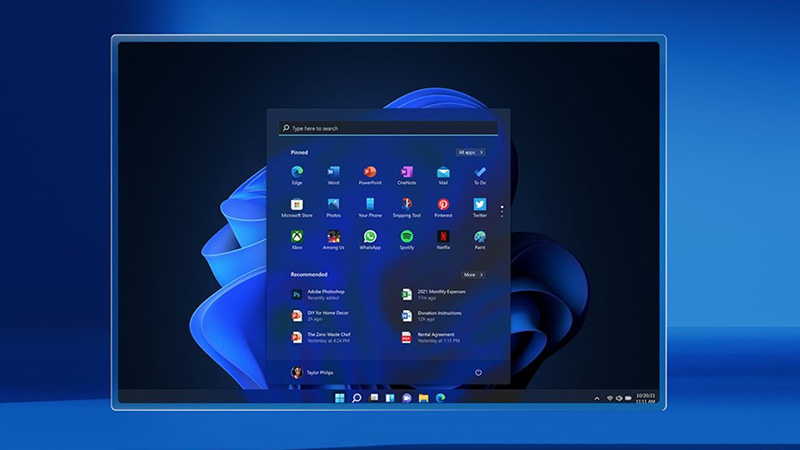Image resolution: width=800 pixels, height=450 pixels.
Task: Launch the Among Us game
Action: [x=333, y=240]
